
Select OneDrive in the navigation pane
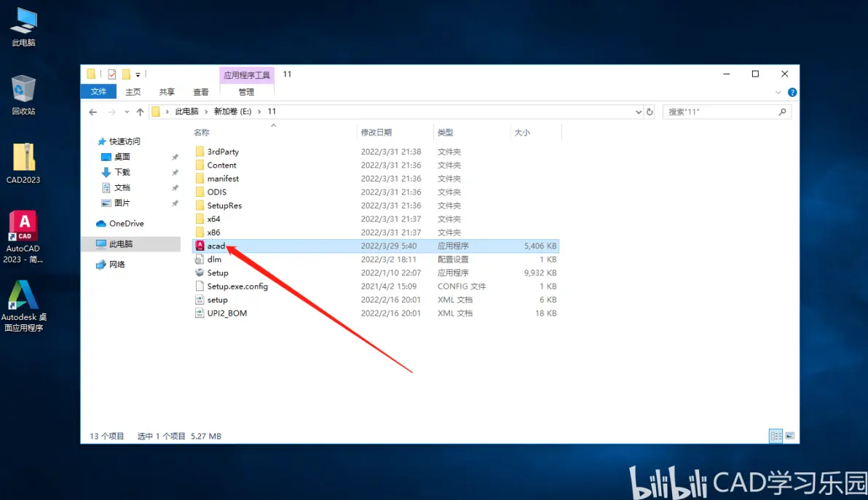tap(126, 224)
